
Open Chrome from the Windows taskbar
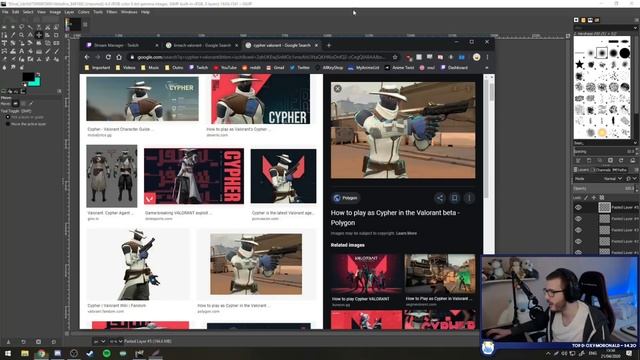click(41, 353)
